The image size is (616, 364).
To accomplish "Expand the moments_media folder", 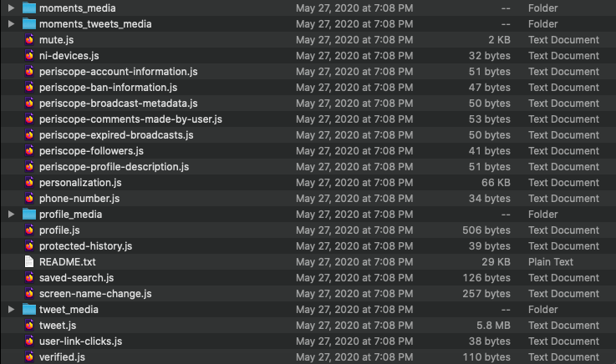I will pyautogui.click(x=12, y=8).
